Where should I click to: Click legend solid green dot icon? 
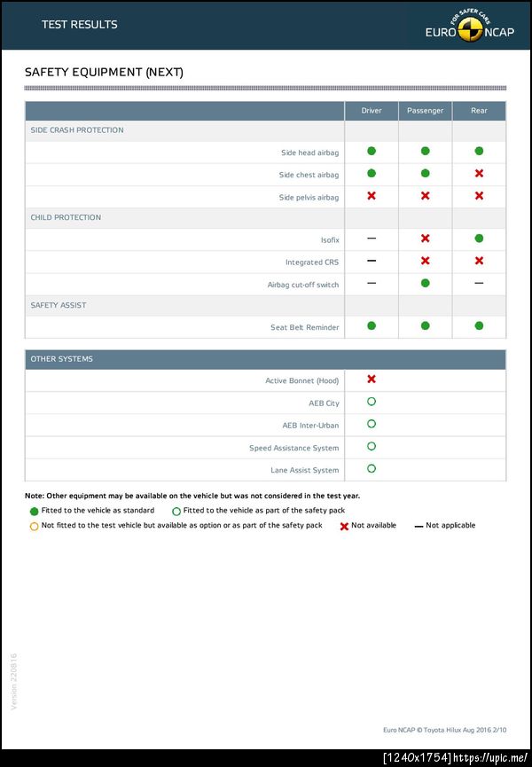click(35, 512)
